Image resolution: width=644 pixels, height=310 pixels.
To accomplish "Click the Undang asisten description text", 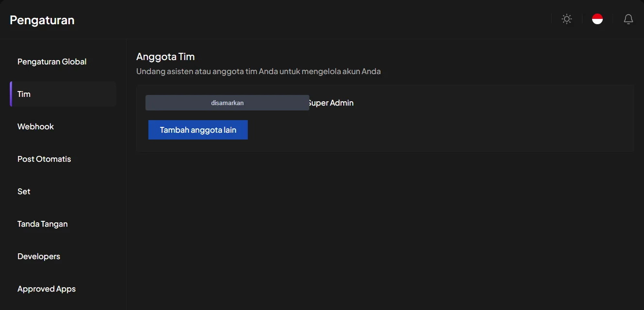I will 258,72.
